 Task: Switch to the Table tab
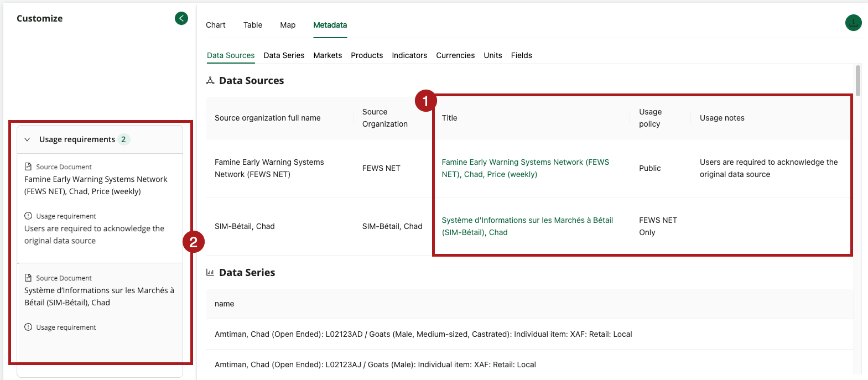(253, 25)
